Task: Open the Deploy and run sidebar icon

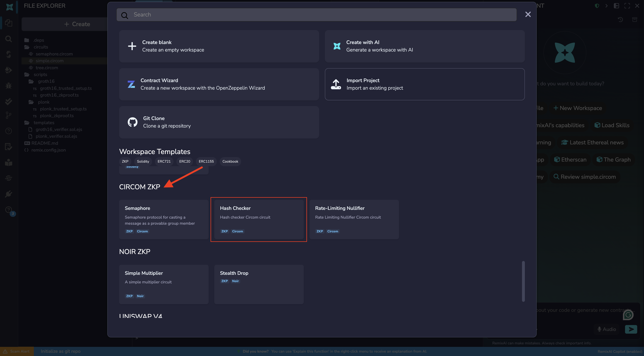Action: point(9,70)
